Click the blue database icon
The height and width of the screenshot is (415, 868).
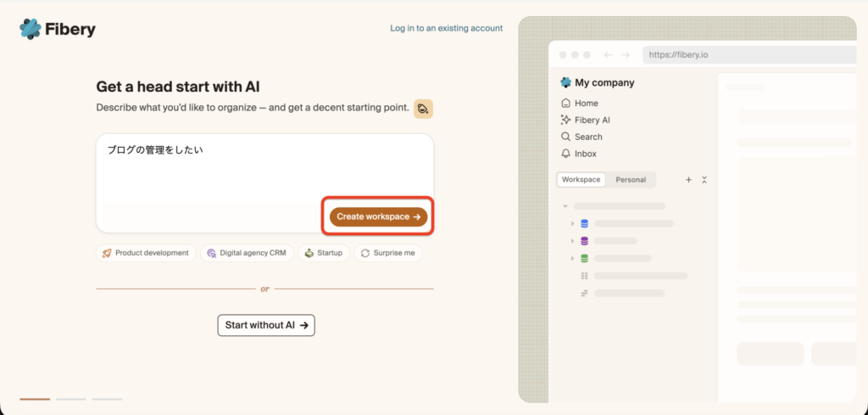(x=584, y=224)
